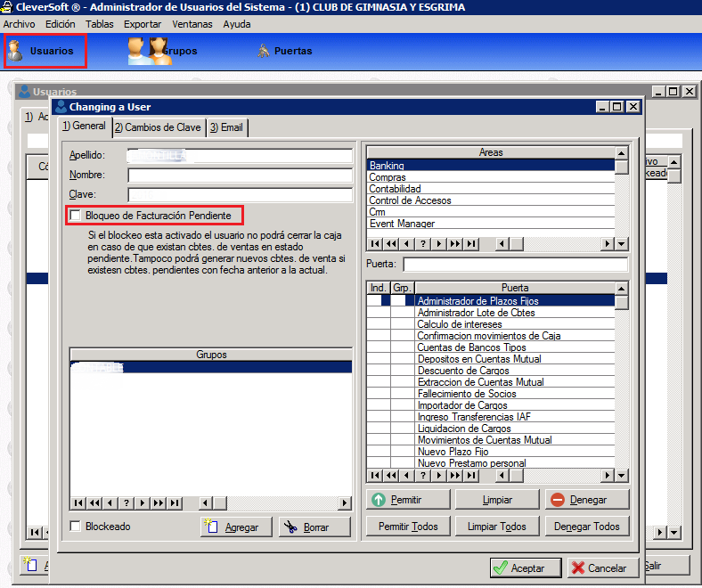Click the Denegar Todos button
Screen dimensions: 702x588
coord(586,527)
